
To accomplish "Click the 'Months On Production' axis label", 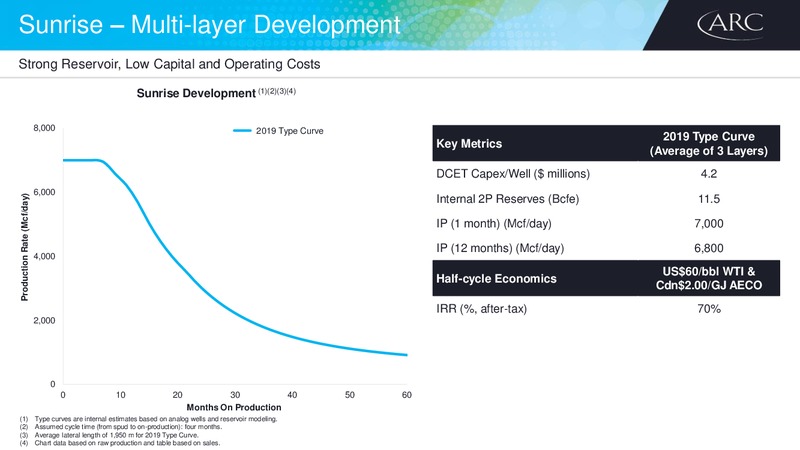I will pyautogui.click(x=234, y=407).
